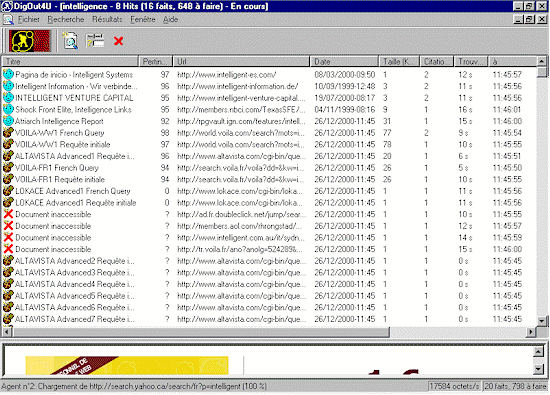
Task: Click icon of VOILA-WW1 French Query row
Action: 8,133
